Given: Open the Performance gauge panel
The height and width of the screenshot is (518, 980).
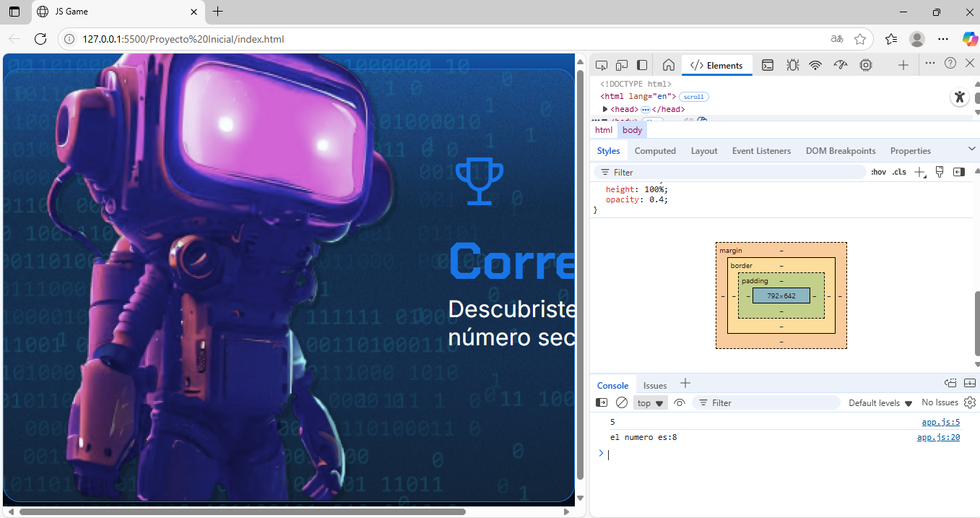Looking at the screenshot, I should pos(840,65).
